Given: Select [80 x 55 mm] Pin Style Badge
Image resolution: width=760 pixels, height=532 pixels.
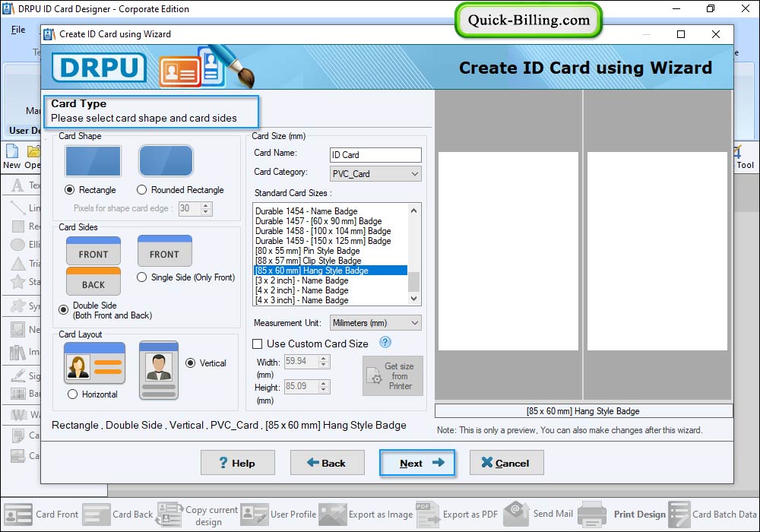Looking at the screenshot, I should click(x=331, y=251).
